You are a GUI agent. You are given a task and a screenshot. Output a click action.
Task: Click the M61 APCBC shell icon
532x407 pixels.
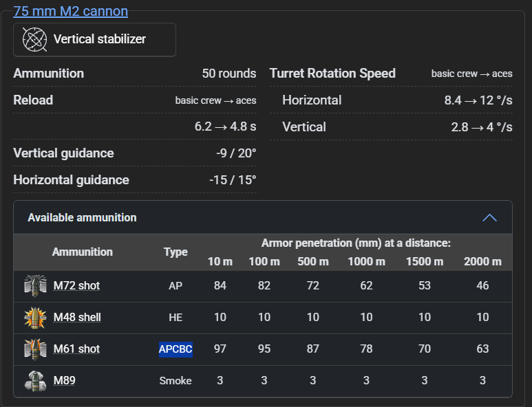coord(35,349)
